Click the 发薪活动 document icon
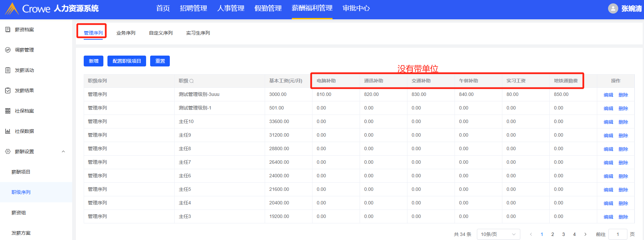 click(8, 70)
